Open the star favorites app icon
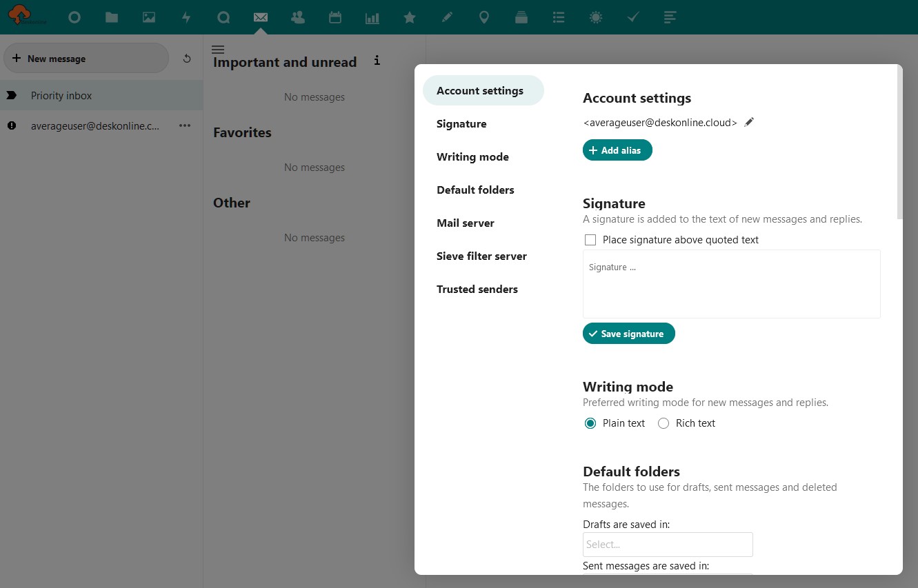 coord(410,17)
